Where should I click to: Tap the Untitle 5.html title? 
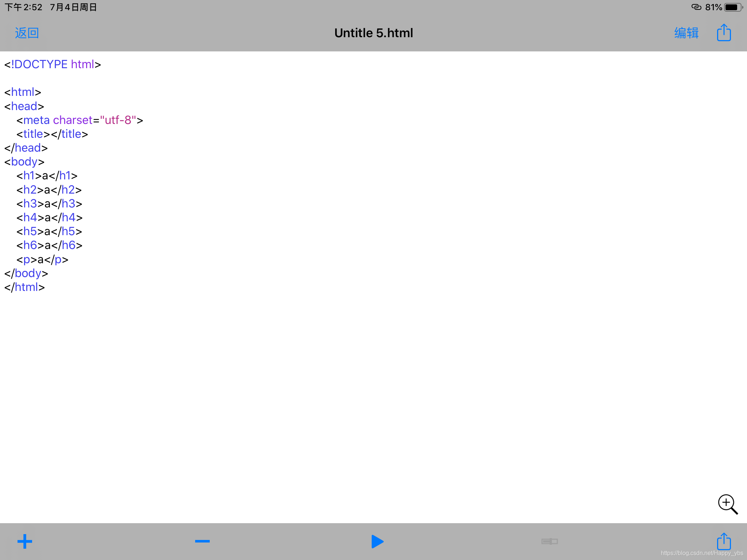pyautogui.click(x=373, y=33)
